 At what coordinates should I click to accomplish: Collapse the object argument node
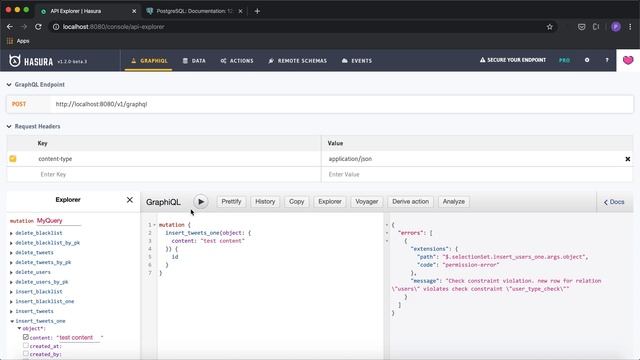(x=19, y=328)
